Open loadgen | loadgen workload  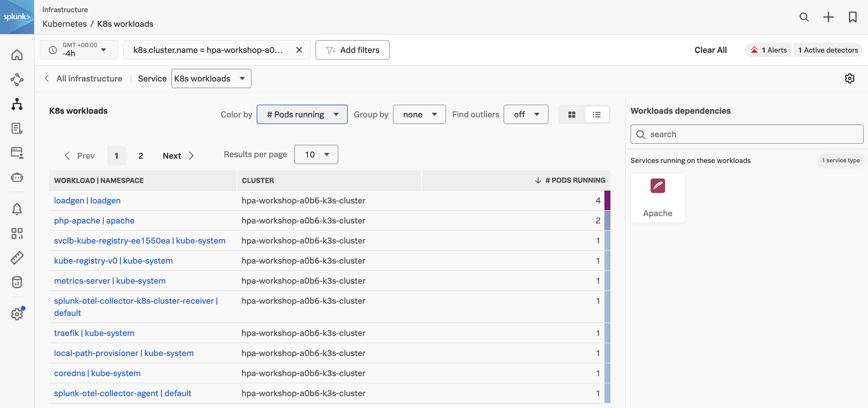click(x=87, y=201)
